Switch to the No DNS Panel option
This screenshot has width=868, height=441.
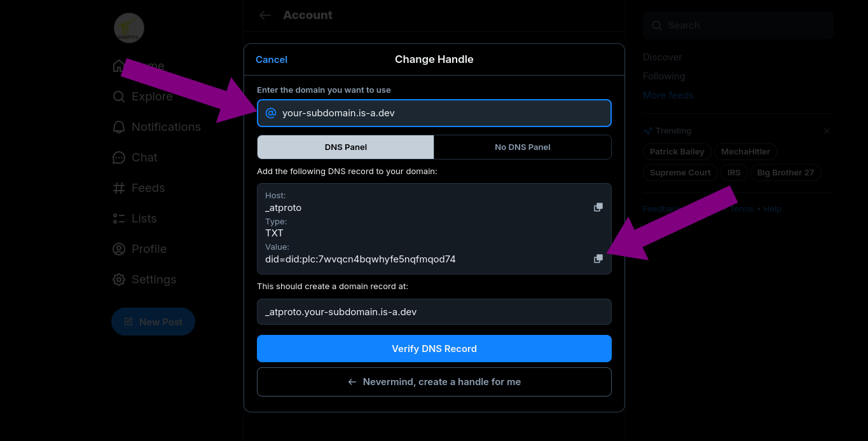(x=522, y=147)
